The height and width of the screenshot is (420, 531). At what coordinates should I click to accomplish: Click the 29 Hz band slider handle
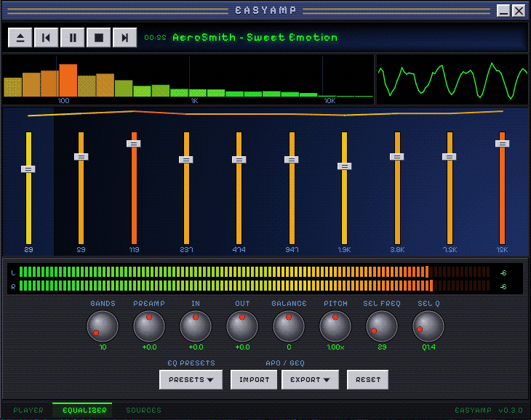click(28, 169)
